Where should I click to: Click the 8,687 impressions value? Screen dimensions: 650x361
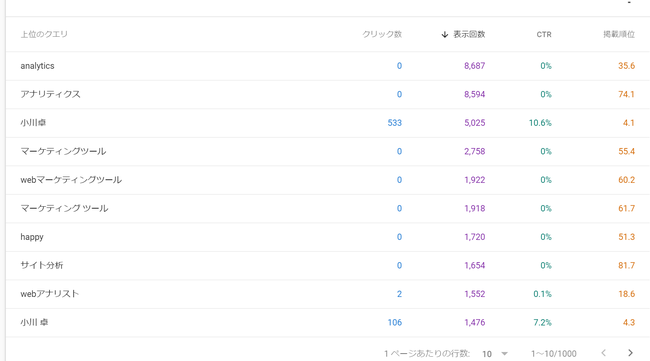[x=475, y=66]
